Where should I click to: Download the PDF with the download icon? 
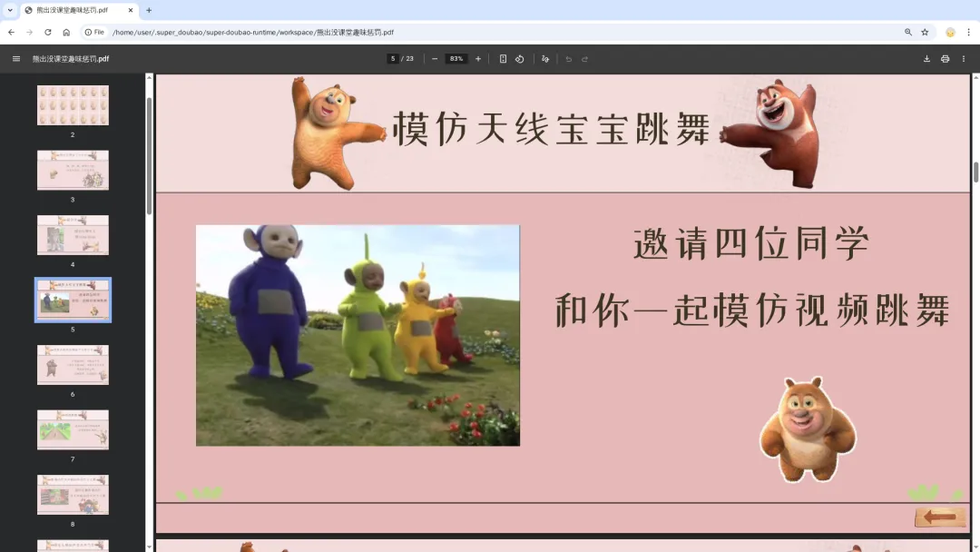(x=926, y=59)
